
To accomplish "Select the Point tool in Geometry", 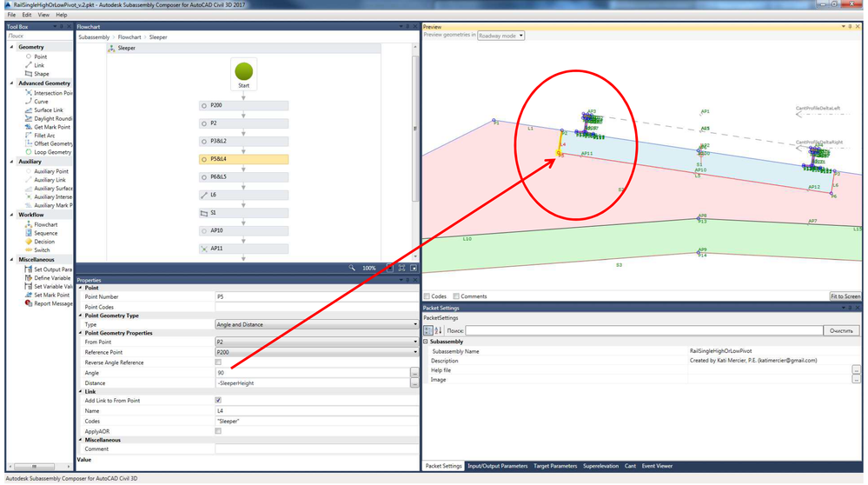I will coord(36,56).
